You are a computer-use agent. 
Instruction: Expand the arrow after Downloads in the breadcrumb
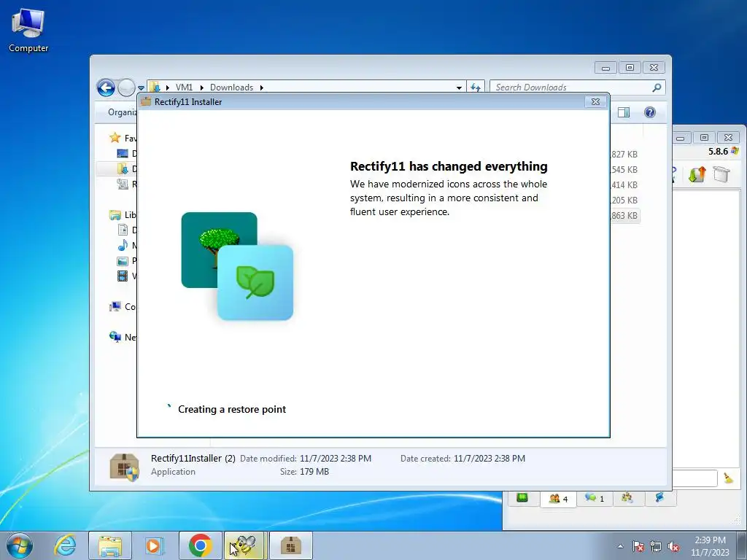point(262,87)
